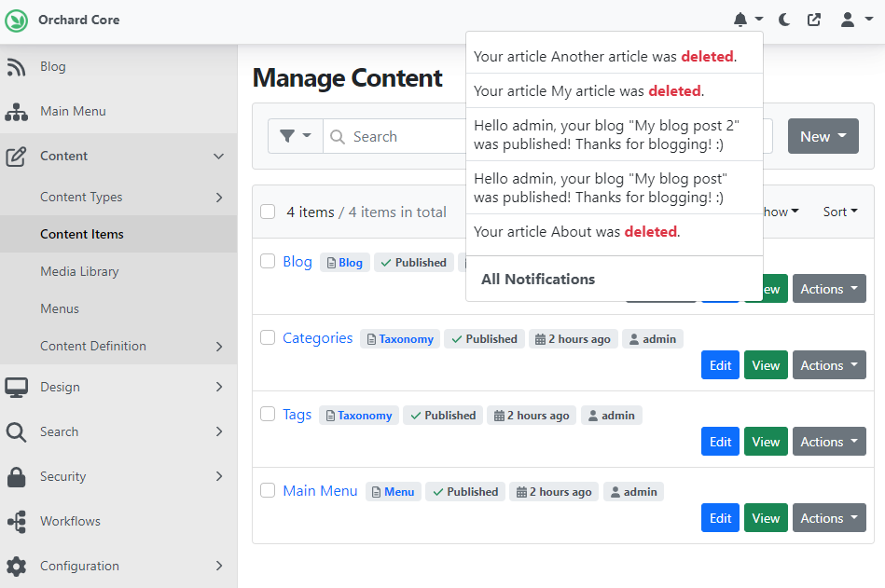Click the Content pencil edit icon

(16, 157)
